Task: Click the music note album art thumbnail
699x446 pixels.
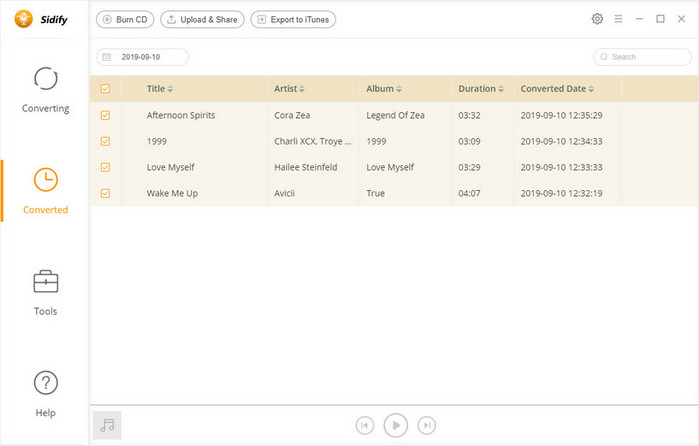Action: pos(107,425)
